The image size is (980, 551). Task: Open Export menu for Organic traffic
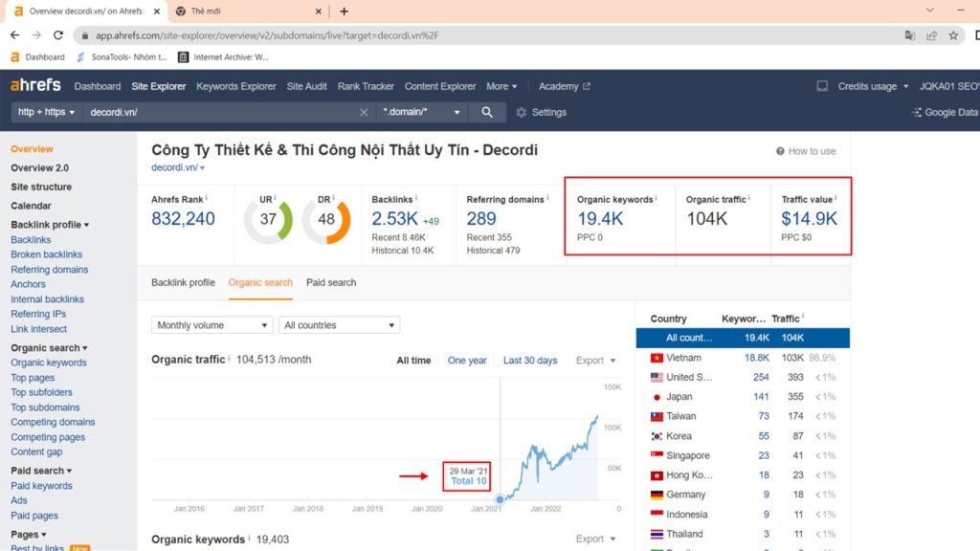click(x=595, y=361)
